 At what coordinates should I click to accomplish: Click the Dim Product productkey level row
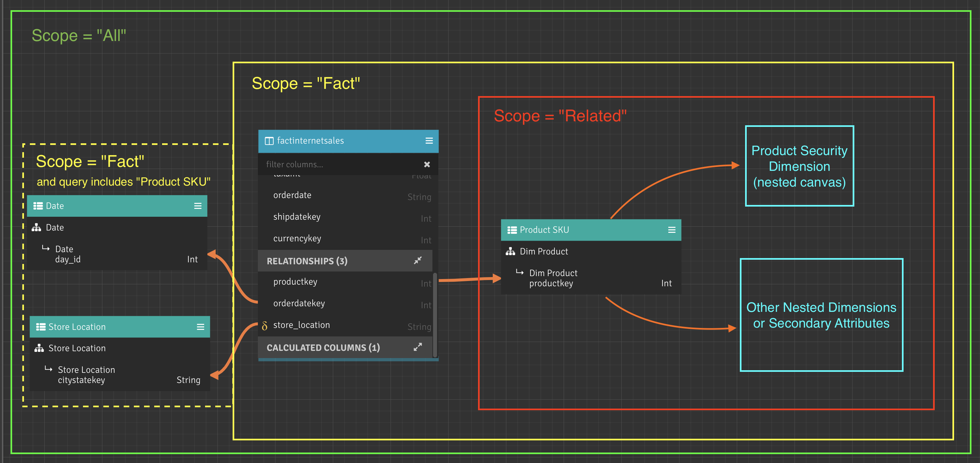(591, 278)
